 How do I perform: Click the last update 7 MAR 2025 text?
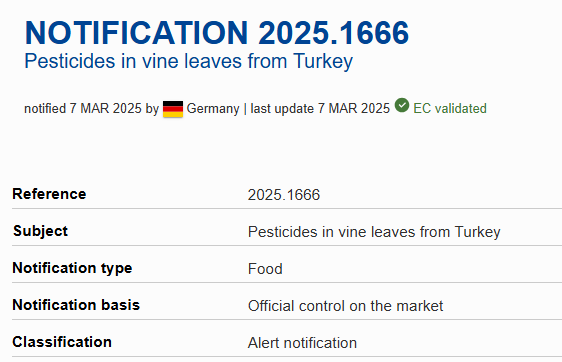(x=320, y=109)
